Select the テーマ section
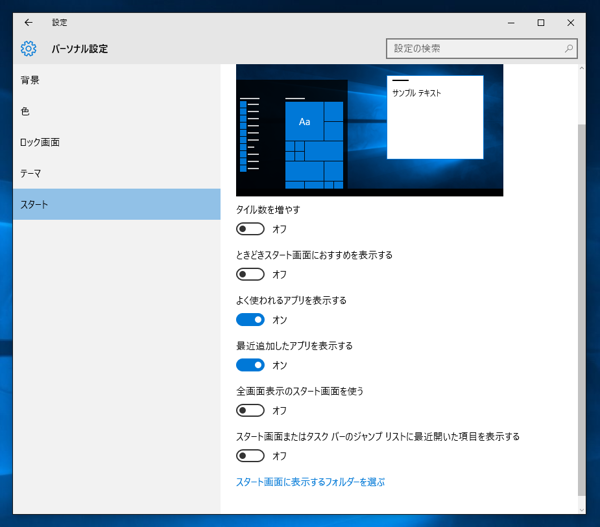The width and height of the screenshot is (600, 527). [x=117, y=173]
